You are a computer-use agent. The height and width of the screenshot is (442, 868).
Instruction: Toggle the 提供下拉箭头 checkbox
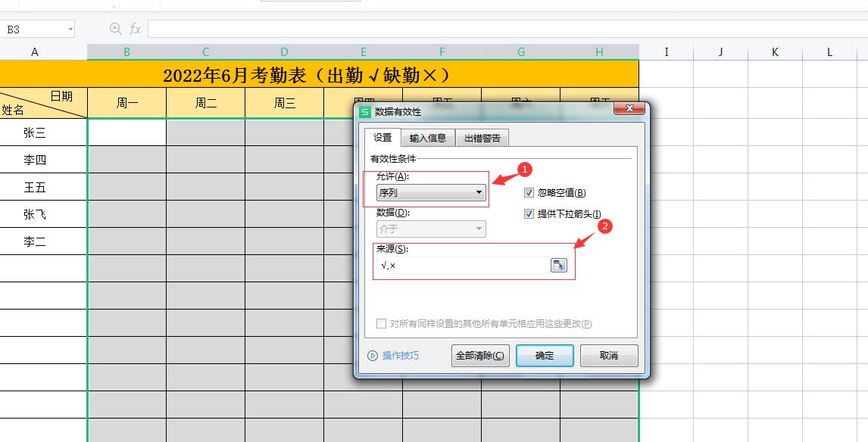pyautogui.click(x=529, y=213)
